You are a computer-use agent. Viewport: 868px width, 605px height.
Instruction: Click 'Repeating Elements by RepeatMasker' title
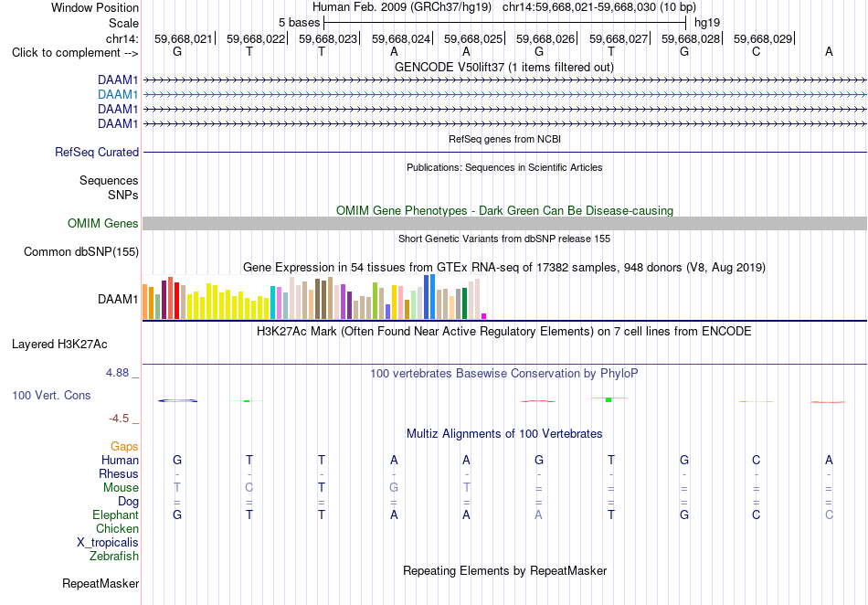tap(505, 570)
